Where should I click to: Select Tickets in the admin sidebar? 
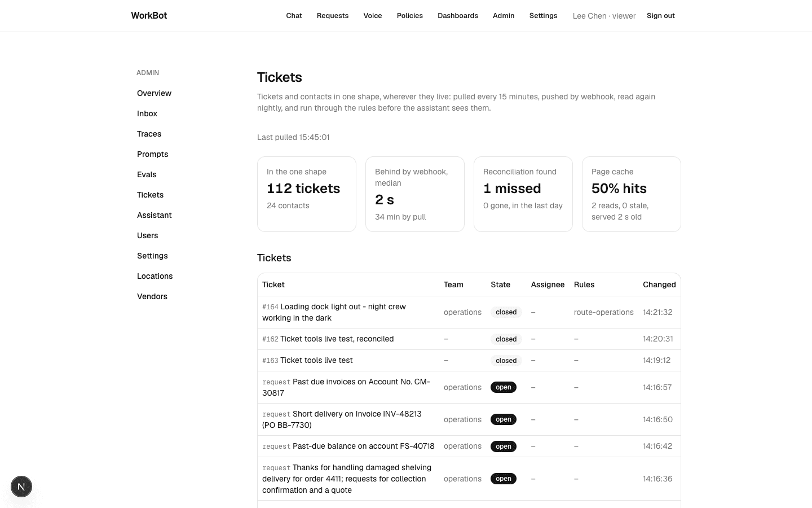(150, 195)
